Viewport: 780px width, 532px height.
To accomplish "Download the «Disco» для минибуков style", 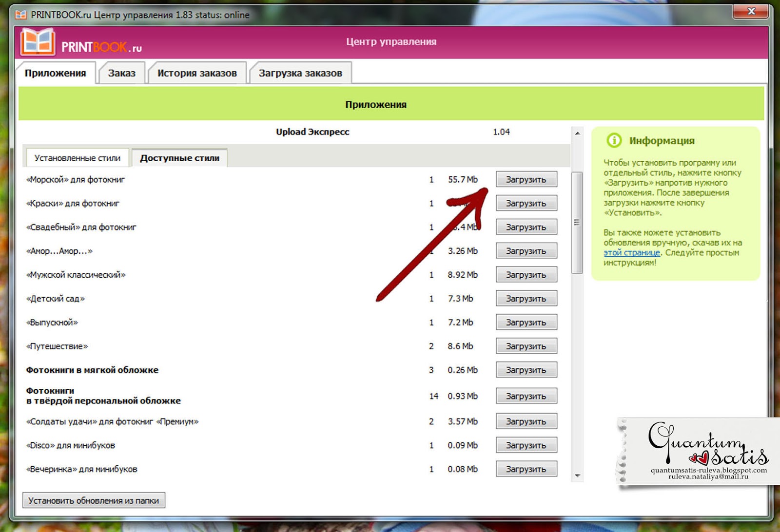I will [x=526, y=445].
